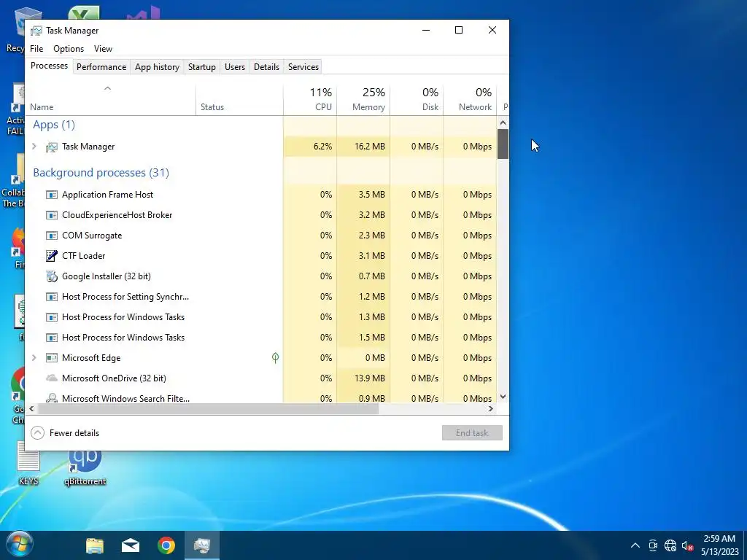
Task: Sort processes by the Network column
Action: coord(470,100)
